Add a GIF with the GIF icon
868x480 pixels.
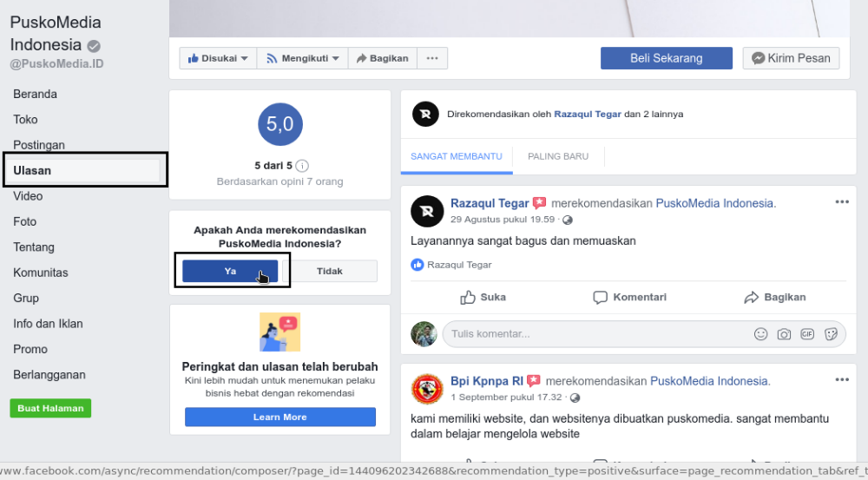[x=807, y=334]
